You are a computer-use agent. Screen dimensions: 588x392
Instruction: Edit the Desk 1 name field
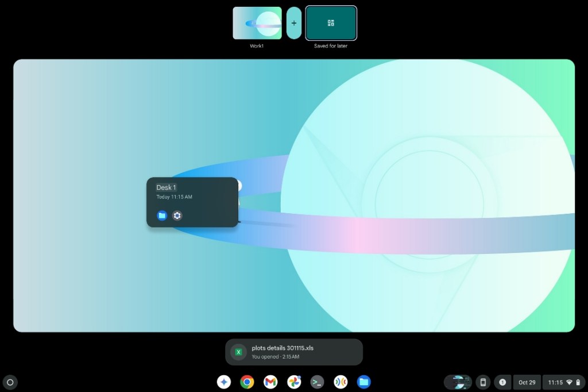[166, 187]
